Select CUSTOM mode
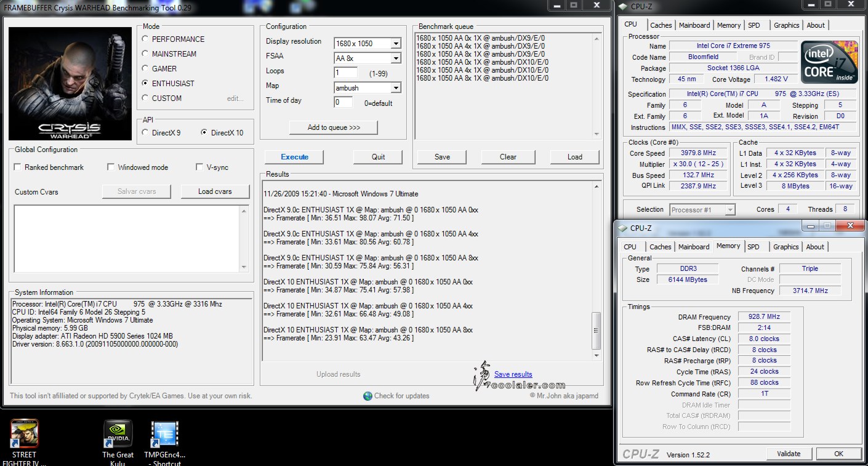868x466 pixels. coord(145,98)
